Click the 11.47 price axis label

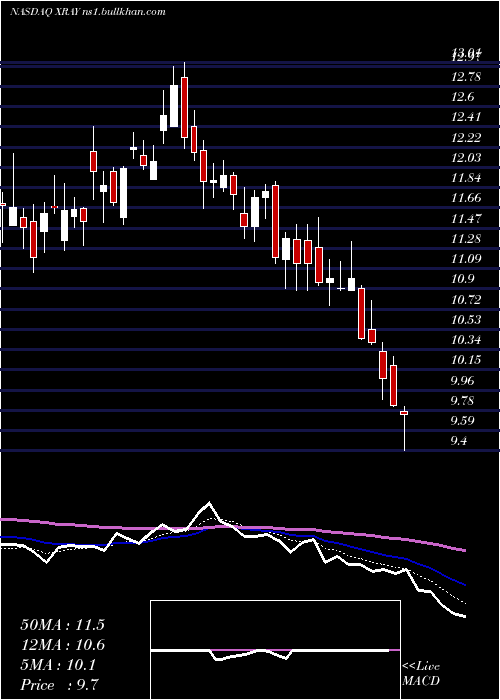[466, 218]
